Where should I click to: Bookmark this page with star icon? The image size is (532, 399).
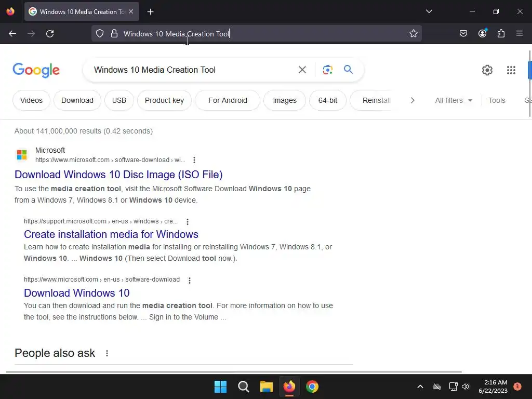(413, 34)
